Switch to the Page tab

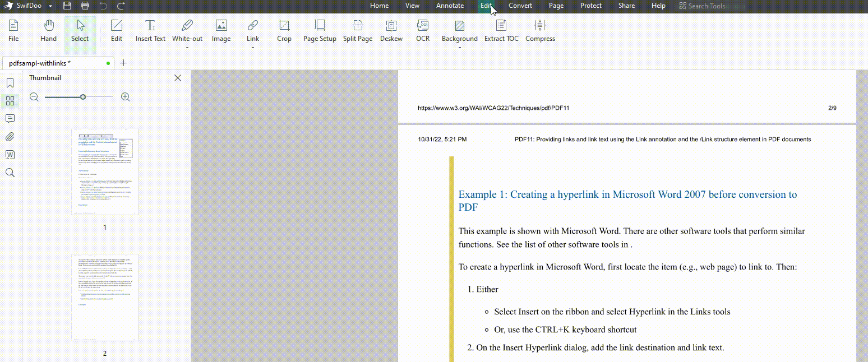pos(556,6)
